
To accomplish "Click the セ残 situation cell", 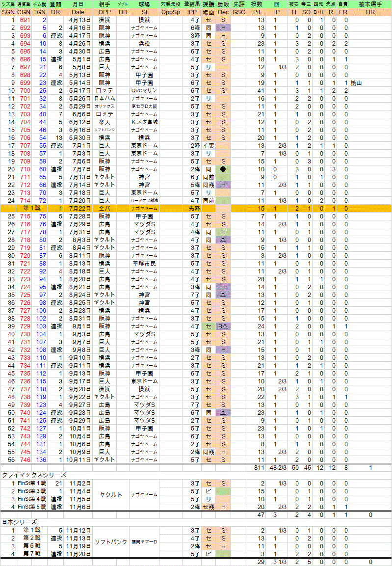I will [x=209, y=507].
